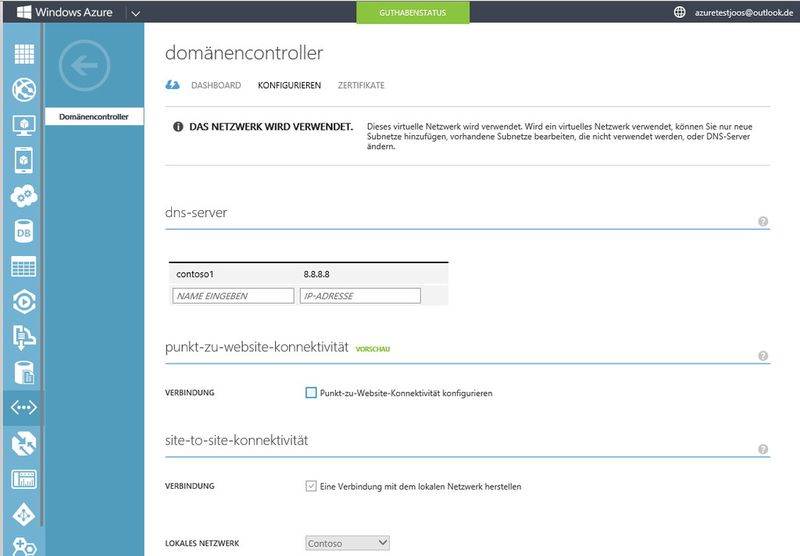Open account azuretestjoos@outlook.de menu

[744, 12]
